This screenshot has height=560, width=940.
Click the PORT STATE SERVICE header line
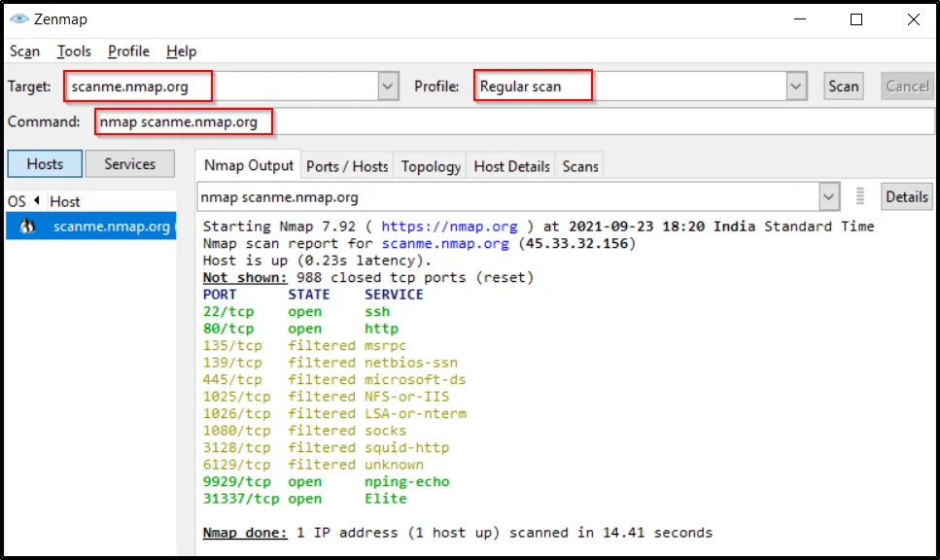313,295
